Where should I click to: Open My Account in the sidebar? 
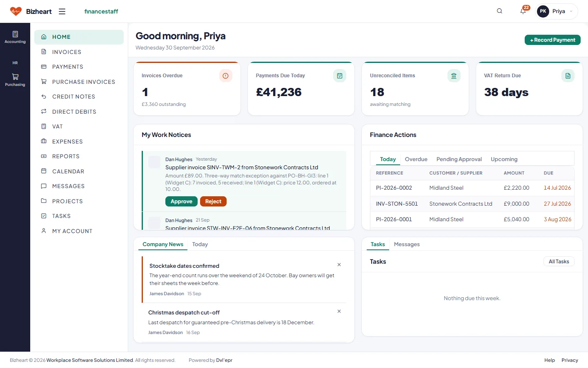pyautogui.click(x=79, y=231)
